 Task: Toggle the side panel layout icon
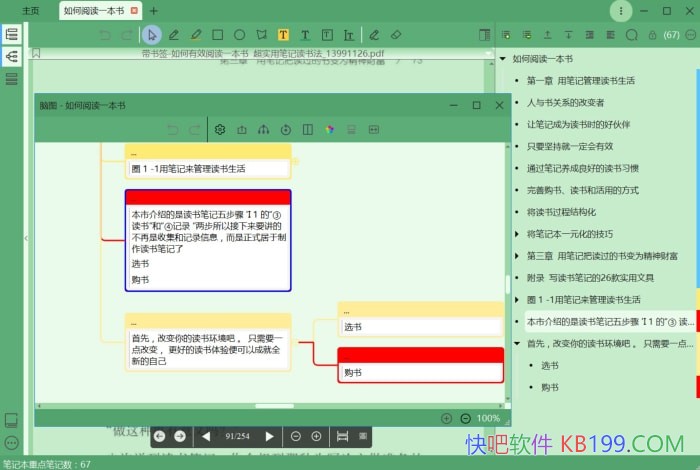click(484, 35)
